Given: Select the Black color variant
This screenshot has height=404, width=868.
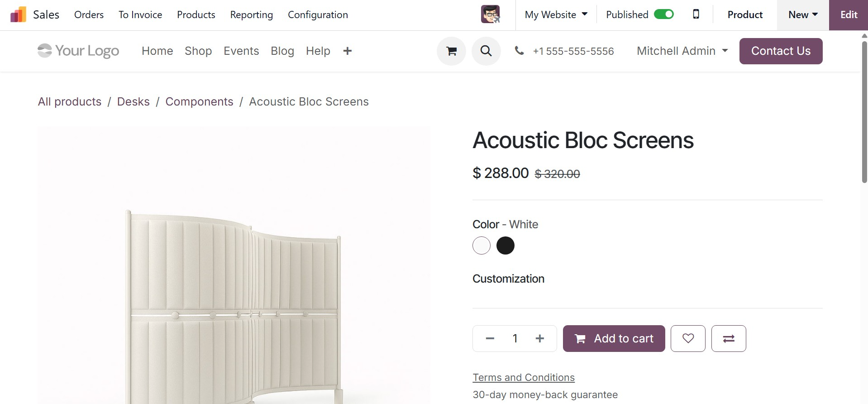Looking at the screenshot, I should pos(506,245).
